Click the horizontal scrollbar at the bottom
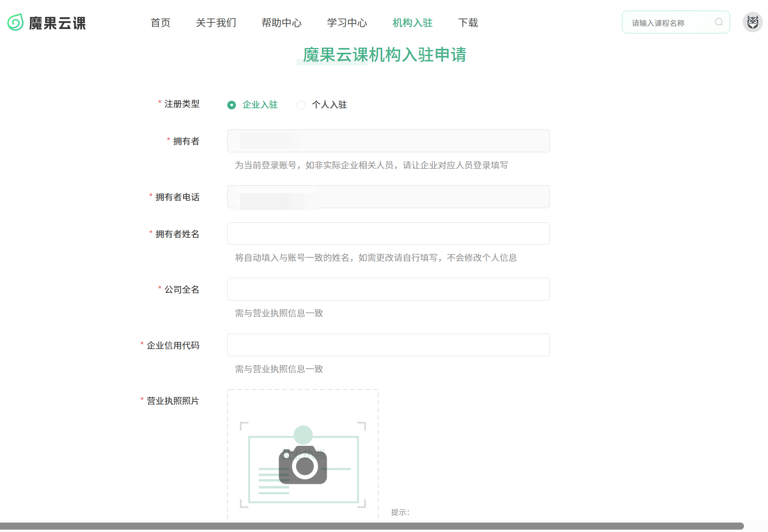768x532 pixels. (x=372, y=526)
